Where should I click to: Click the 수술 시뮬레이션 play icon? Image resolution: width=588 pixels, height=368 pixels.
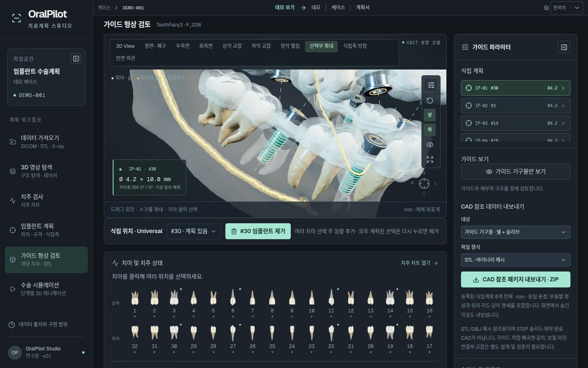[x=13, y=289]
